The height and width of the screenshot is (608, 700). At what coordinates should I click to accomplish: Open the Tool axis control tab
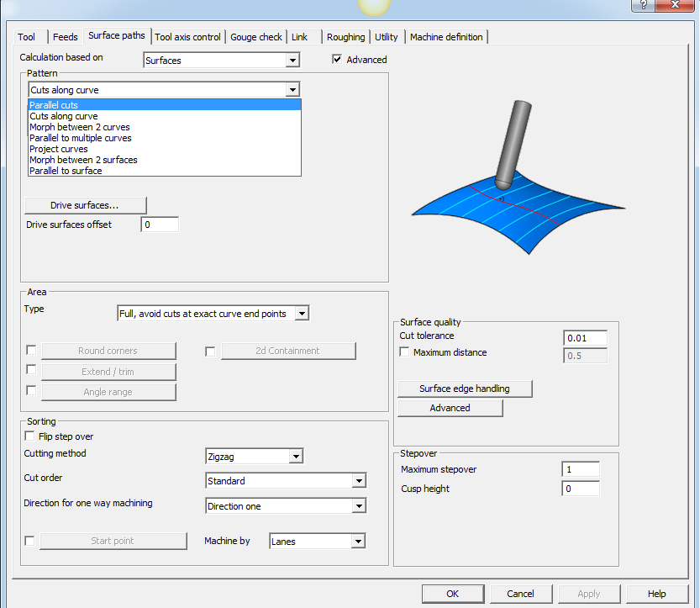pos(188,37)
